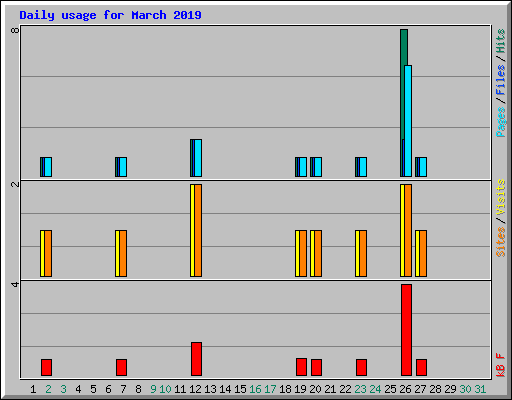
Task: Click the y-axis value 8
Action: [x=15, y=30]
